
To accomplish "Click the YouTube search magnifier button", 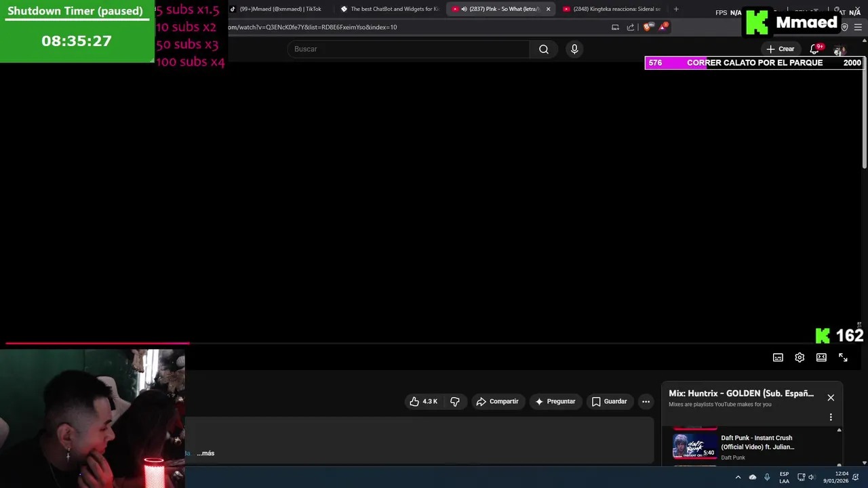I will [543, 49].
